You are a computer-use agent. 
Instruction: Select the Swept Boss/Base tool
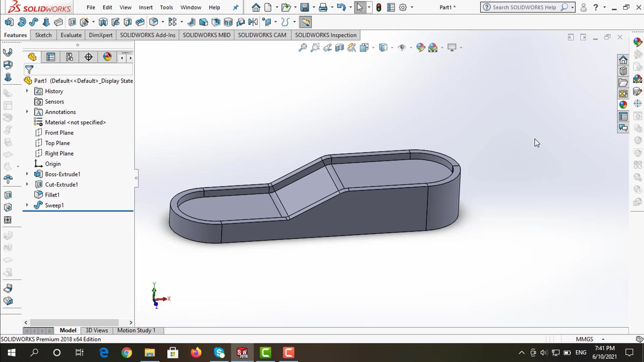(34, 22)
